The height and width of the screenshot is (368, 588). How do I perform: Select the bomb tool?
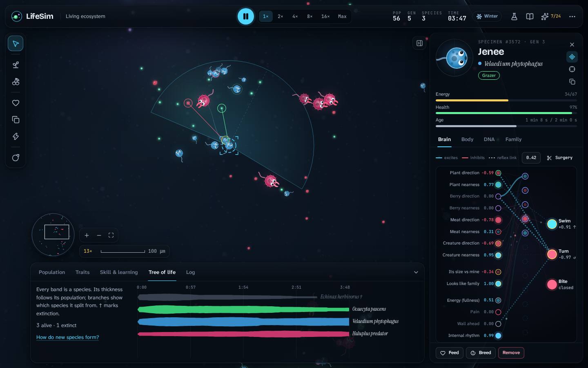point(16,158)
